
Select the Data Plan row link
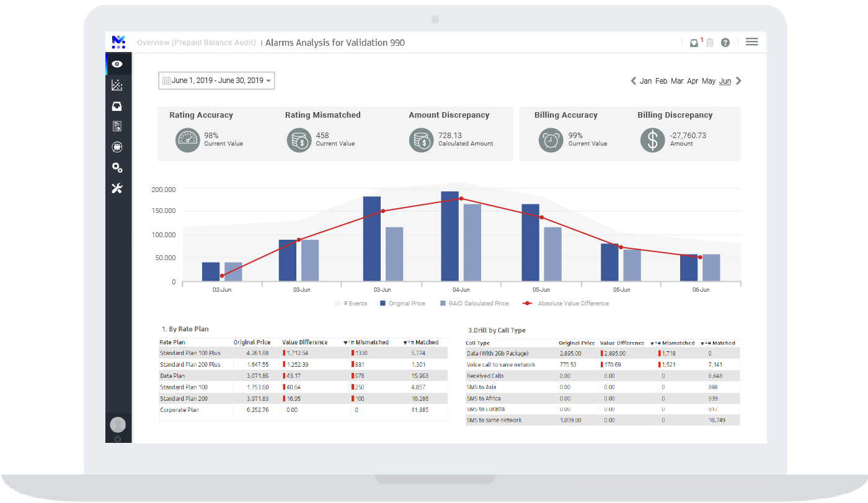click(x=172, y=375)
